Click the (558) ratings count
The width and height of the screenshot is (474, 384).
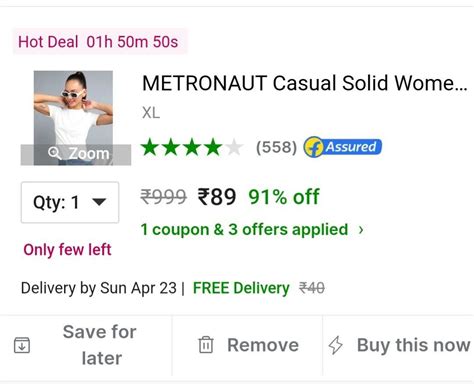(x=276, y=147)
